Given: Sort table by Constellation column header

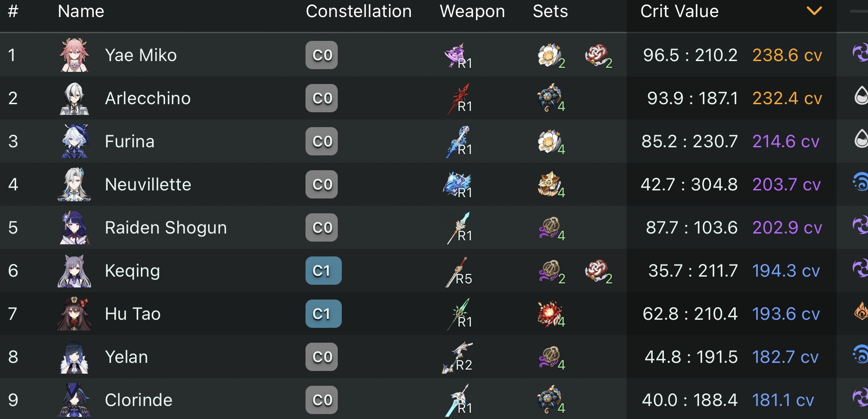Looking at the screenshot, I should pyautogui.click(x=358, y=11).
